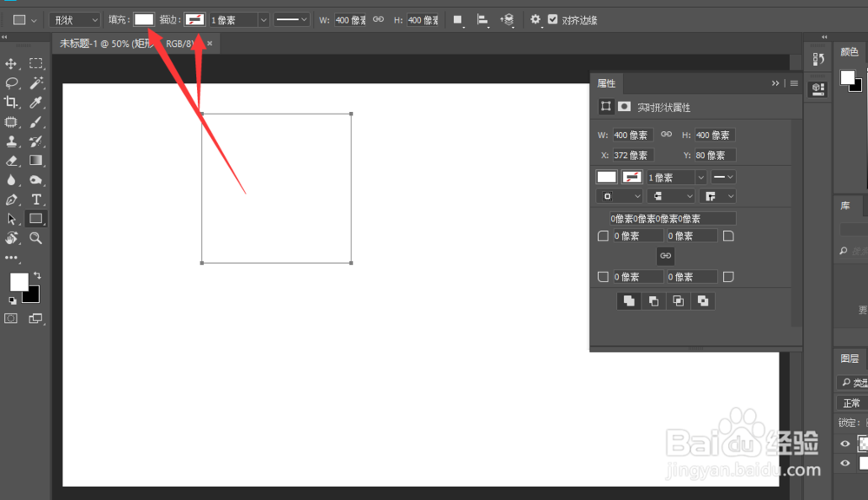Select the Move tool
868x500 pixels.
click(10, 63)
